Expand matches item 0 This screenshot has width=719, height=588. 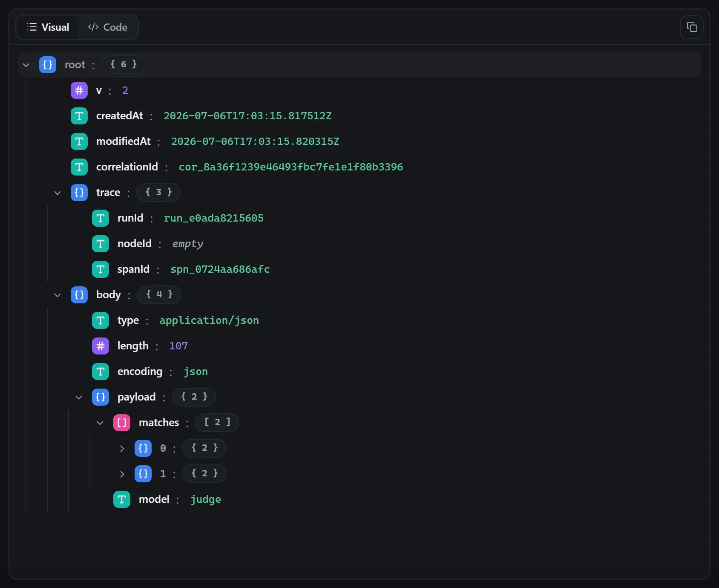point(122,448)
